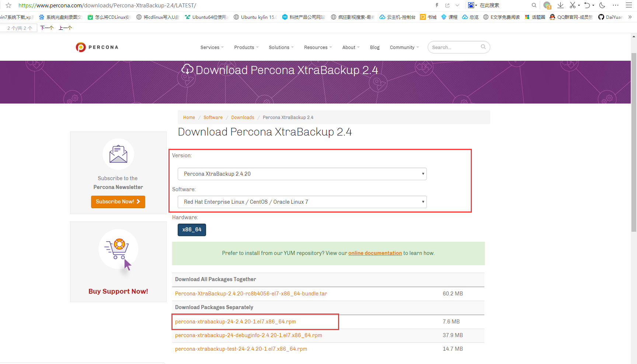Open the 'Ubuntu64位使用' bookmark
Screen dimensions: 637x364
pos(206,17)
